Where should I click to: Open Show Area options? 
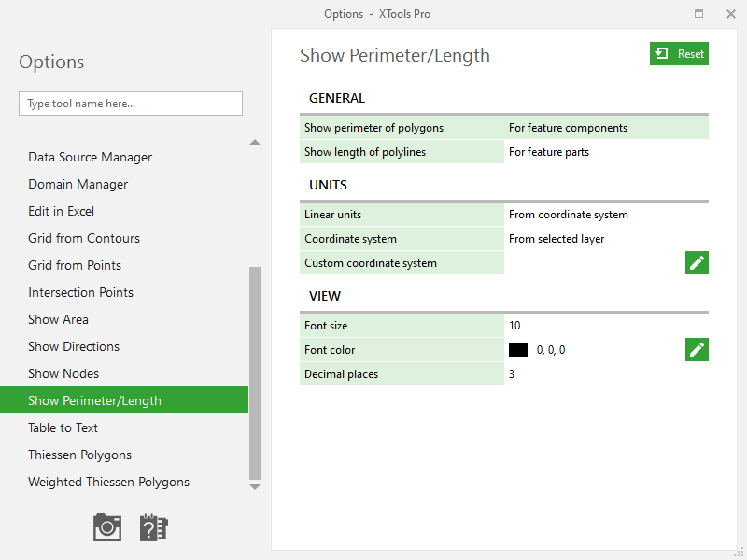(x=58, y=319)
